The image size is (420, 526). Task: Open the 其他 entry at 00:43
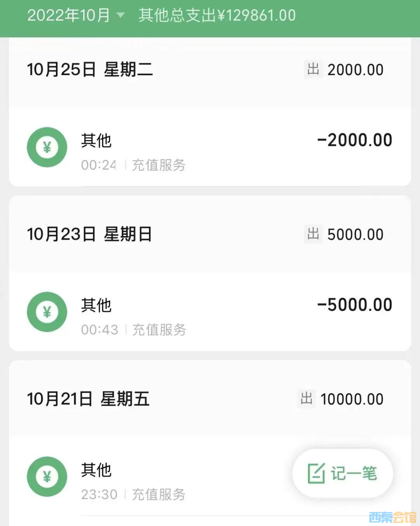coord(96,305)
